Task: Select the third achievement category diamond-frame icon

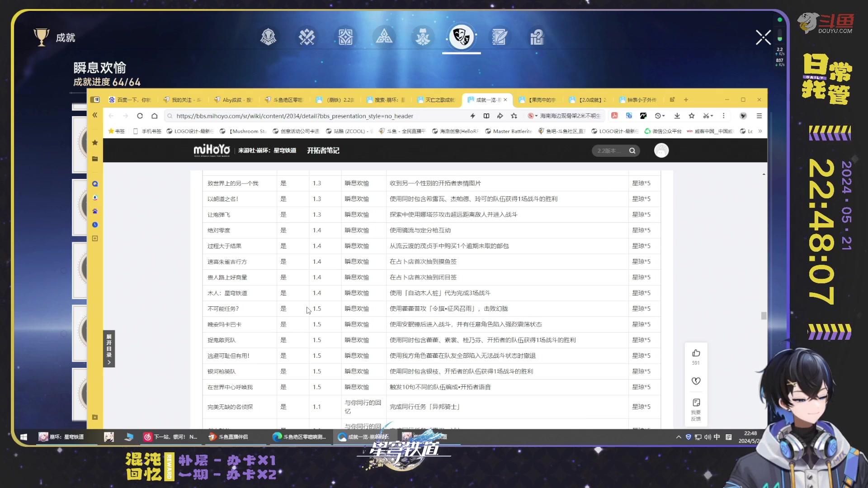Action: point(345,37)
